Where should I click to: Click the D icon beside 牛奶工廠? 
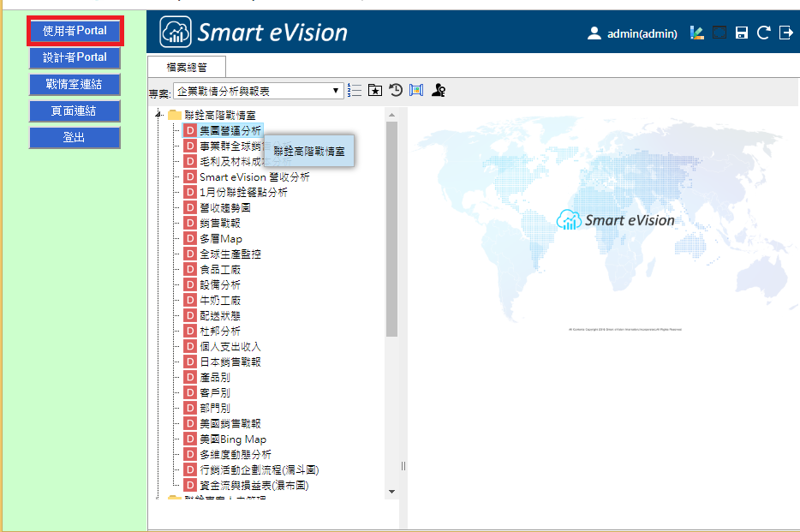(190, 300)
